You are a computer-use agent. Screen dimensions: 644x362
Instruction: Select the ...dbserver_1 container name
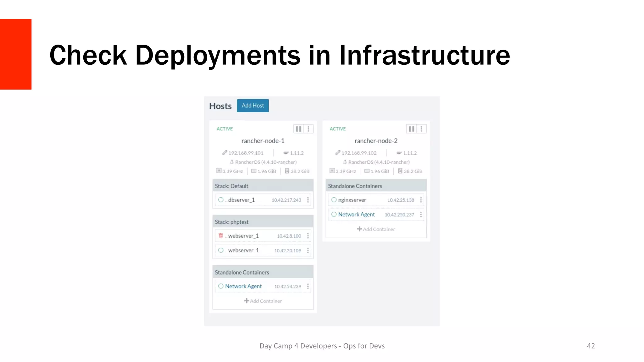[x=240, y=200]
